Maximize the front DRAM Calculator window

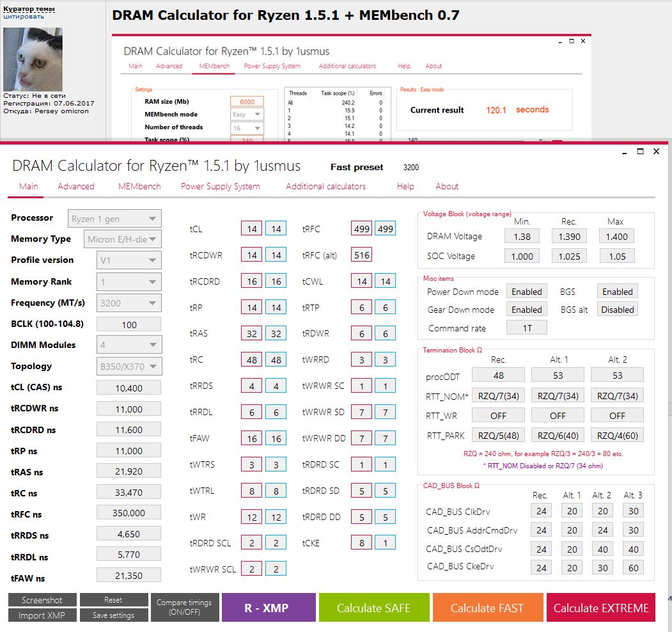pos(640,152)
